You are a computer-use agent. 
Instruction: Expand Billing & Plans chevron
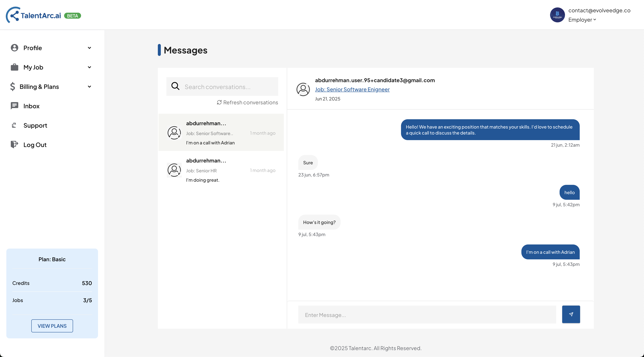click(89, 87)
